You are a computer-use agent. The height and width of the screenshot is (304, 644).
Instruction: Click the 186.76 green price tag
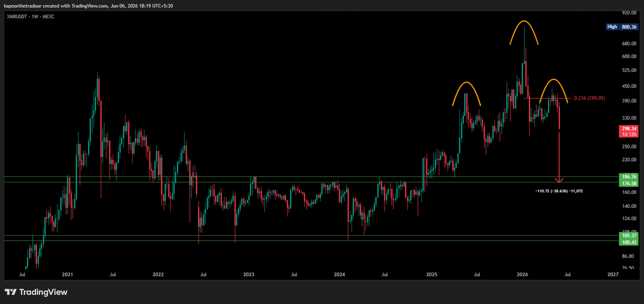pos(628,176)
